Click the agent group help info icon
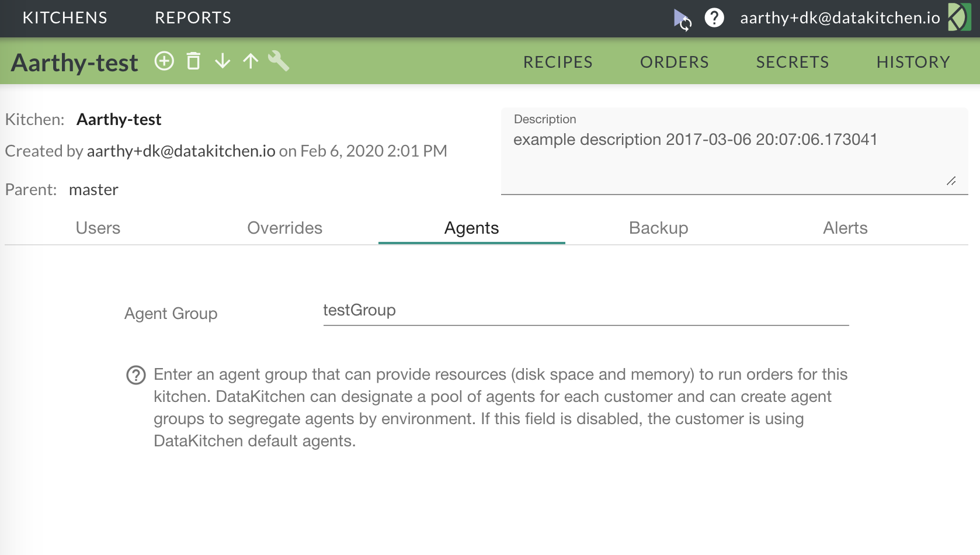The height and width of the screenshot is (555, 980). 136,375
